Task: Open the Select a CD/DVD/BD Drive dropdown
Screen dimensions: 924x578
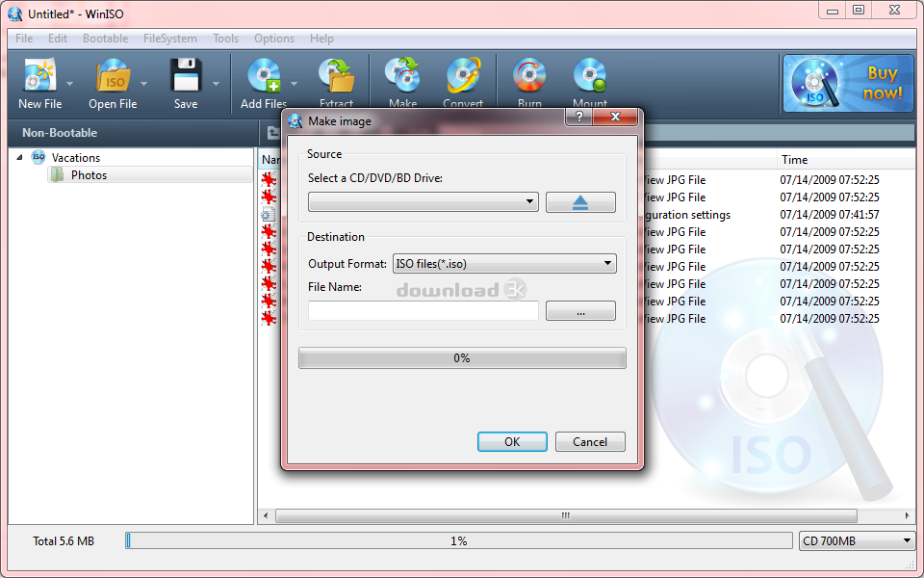Action: click(529, 202)
